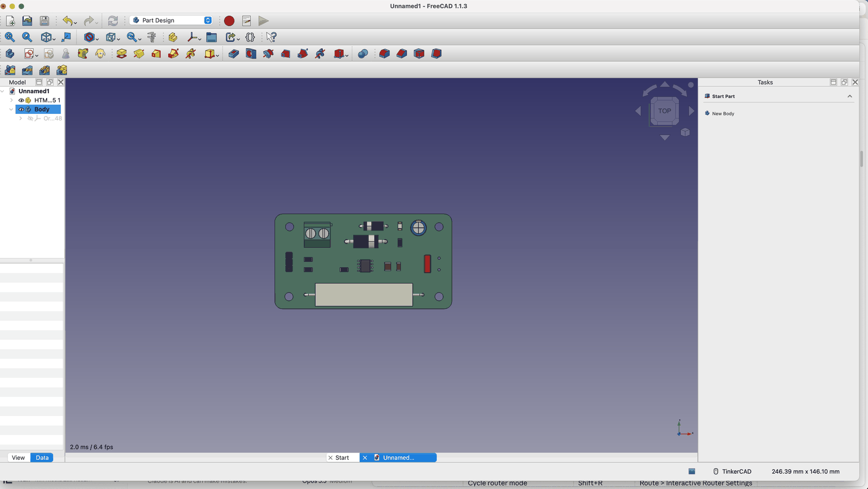The image size is (868, 489).
Task: Click the Measure caliper tool icon
Action: (152, 37)
